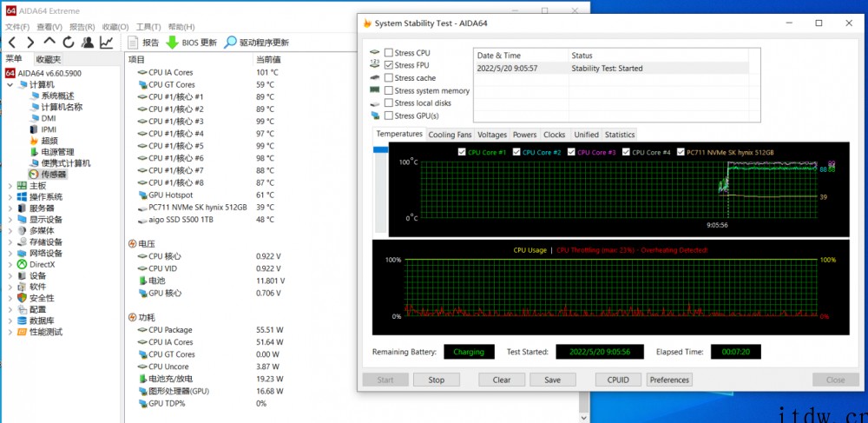Switch to the Powers tab
The height and width of the screenshot is (423, 868).
[525, 135]
